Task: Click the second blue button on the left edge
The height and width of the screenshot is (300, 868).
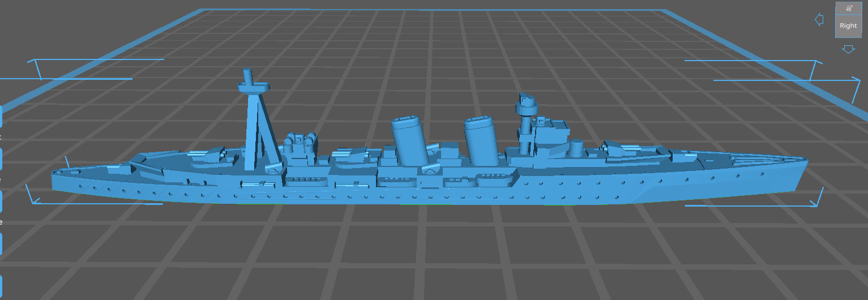Action: (x=1, y=159)
